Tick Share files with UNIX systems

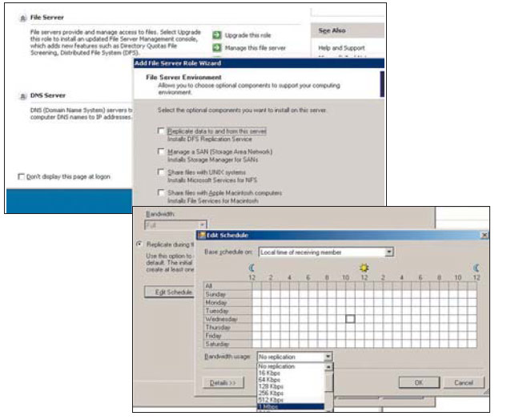click(x=161, y=172)
